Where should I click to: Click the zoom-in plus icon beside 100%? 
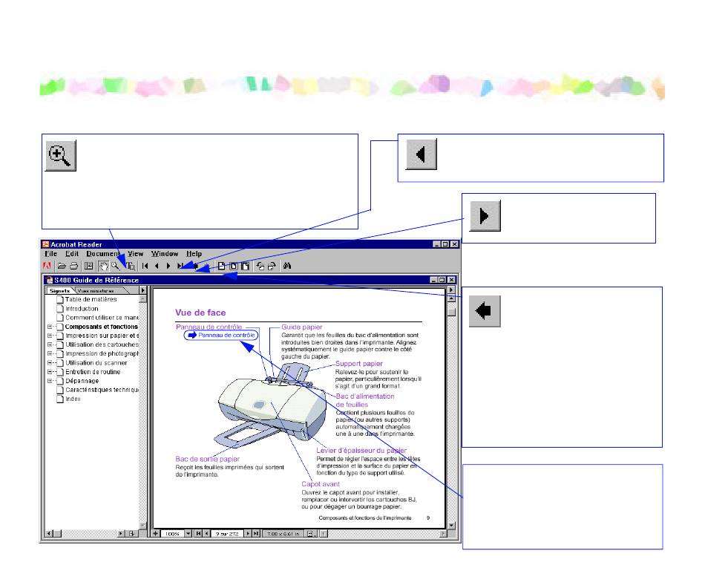coord(155,534)
